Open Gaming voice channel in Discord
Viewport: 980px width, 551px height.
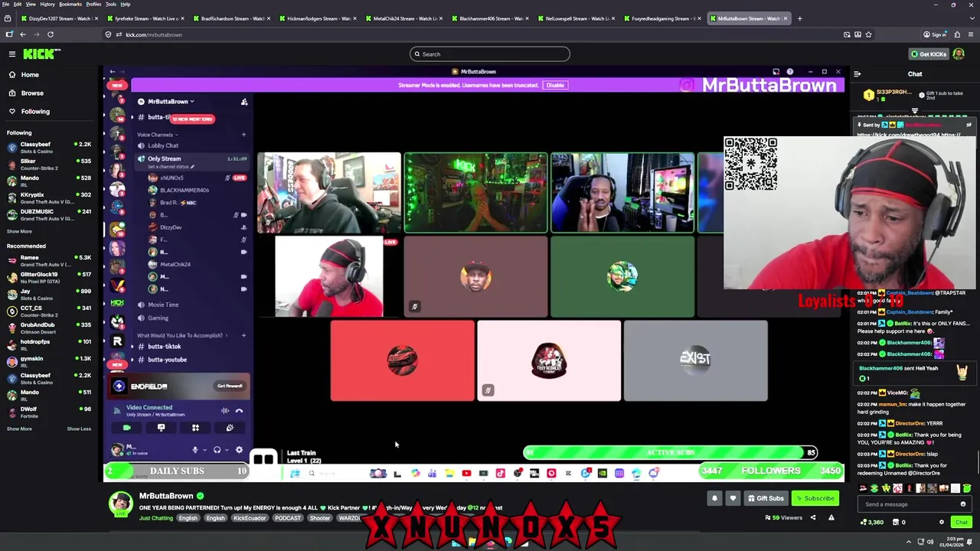[x=158, y=318]
